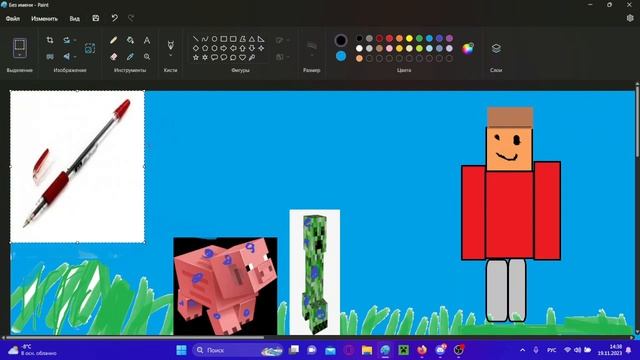Open the weather widget on taskbar

point(32,350)
